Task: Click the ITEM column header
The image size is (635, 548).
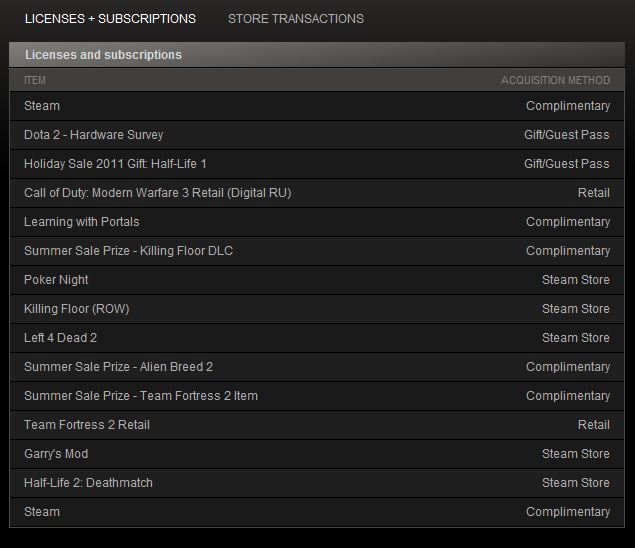Action: point(35,80)
